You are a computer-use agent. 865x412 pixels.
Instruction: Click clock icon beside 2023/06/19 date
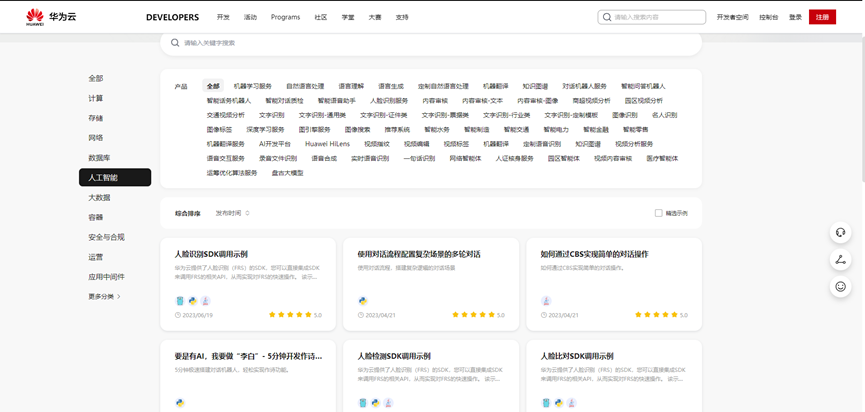click(177, 315)
